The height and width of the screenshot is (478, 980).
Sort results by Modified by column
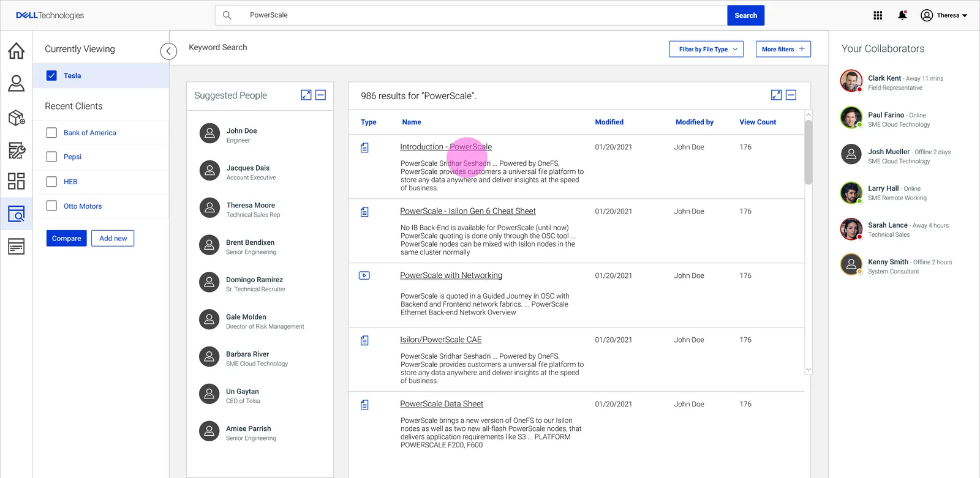pyautogui.click(x=695, y=122)
